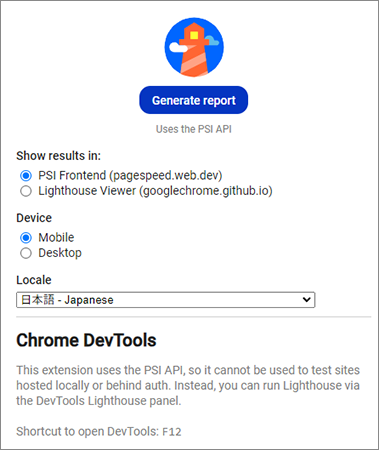Select the PSI Frontend radio button
The width and height of the screenshot is (379, 450).
click(26, 176)
